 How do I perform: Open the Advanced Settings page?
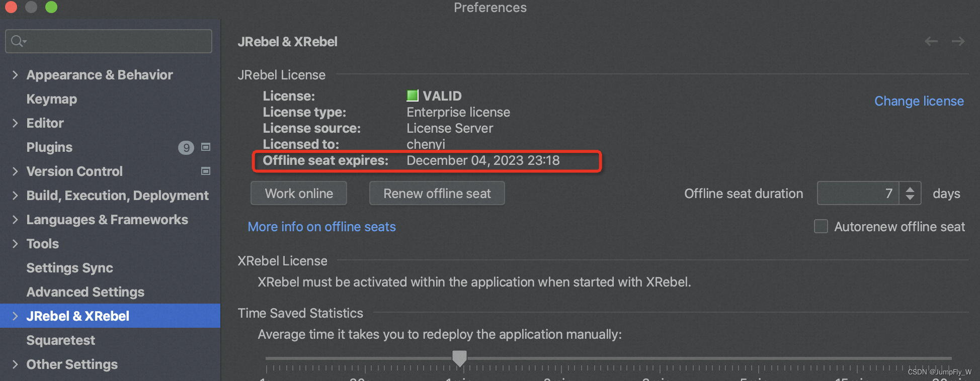pyautogui.click(x=86, y=292)
